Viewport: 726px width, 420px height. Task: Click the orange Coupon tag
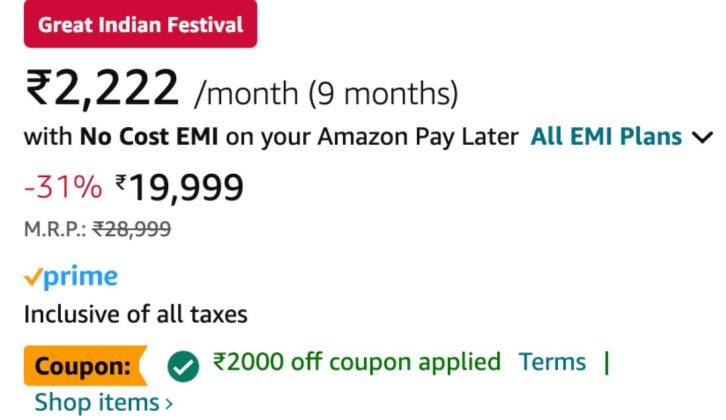coord(86,366)
